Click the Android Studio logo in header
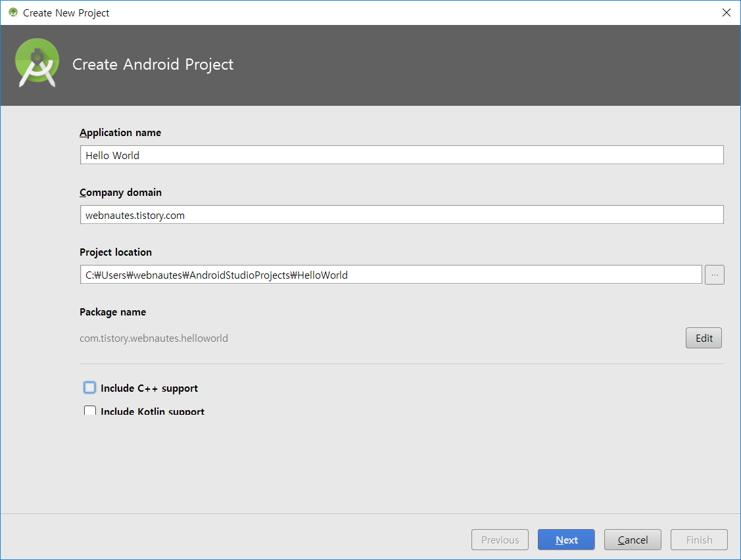This screenshot has width=741, height=560. tap(37, 63)
